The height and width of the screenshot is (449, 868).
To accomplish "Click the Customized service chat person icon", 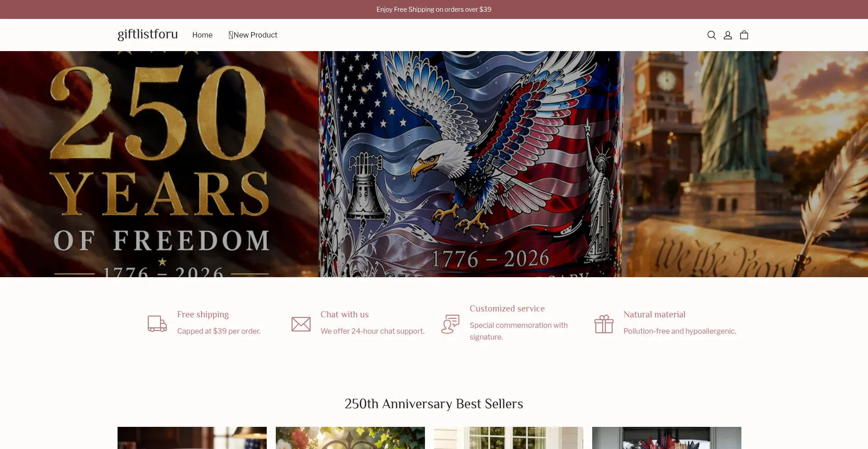I will pos(450,324).
